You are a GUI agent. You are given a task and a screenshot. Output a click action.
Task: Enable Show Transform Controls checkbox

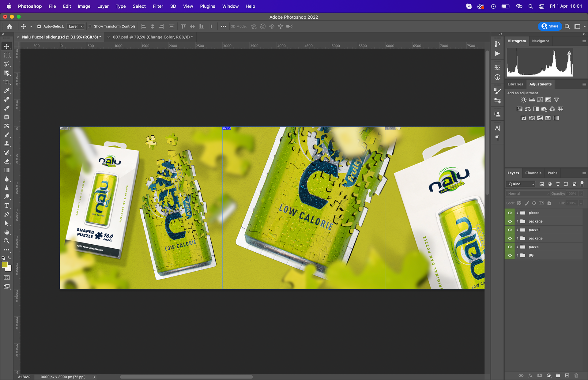click(90, 26)
